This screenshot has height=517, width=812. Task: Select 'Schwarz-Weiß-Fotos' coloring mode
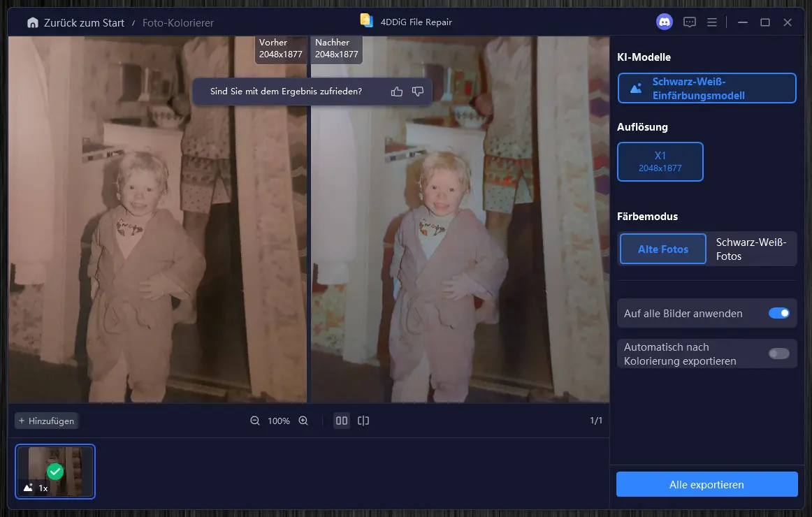click(751, 249)
